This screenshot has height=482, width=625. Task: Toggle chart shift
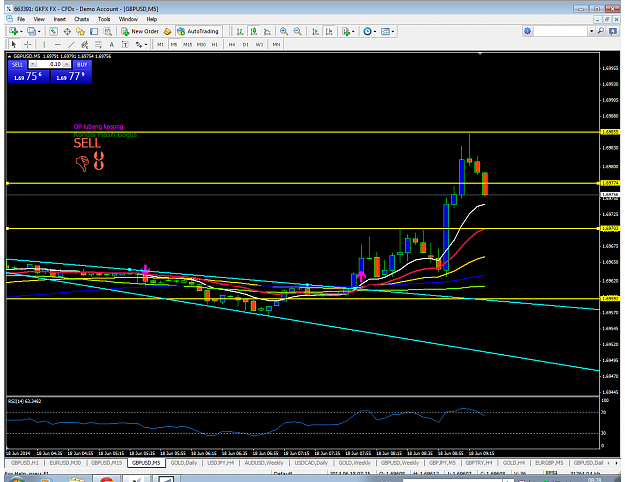(329, 31)
